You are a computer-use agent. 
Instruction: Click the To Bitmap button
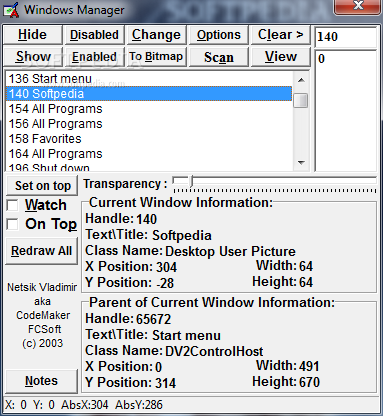point(156,57)
